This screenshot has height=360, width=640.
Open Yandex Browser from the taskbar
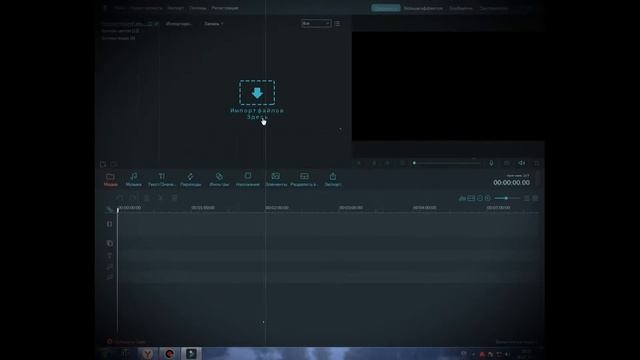[x=147, y=353]
